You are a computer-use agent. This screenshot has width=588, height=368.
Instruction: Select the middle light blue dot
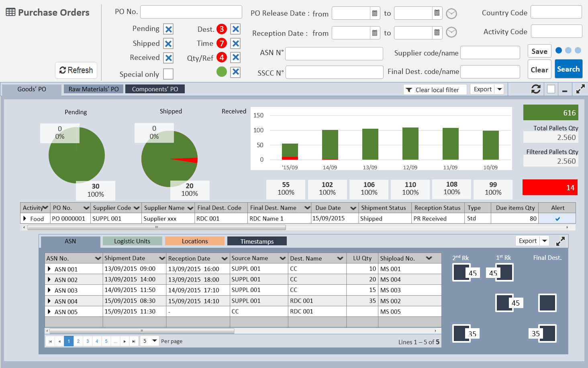tap(568, 50)
